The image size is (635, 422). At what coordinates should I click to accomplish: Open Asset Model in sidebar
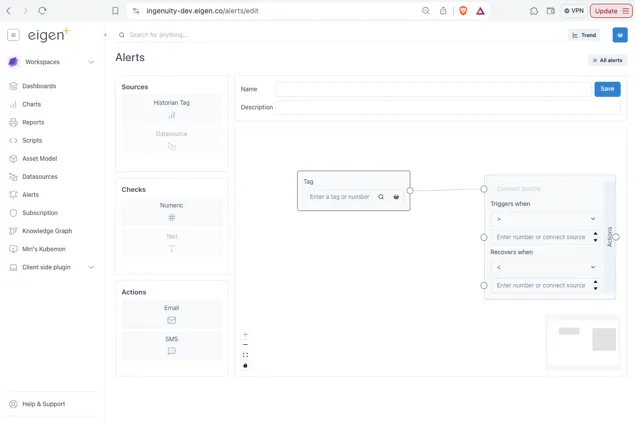pyautogui.click(x=39, y=158)
